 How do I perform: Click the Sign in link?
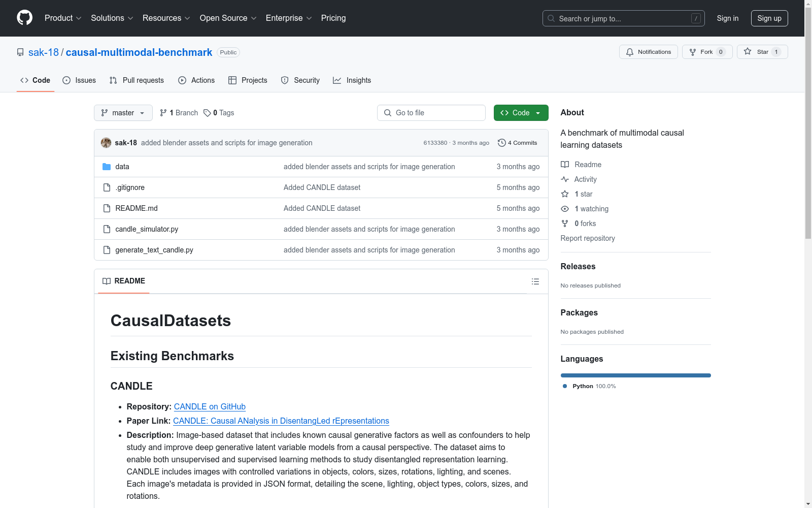(x=727, y=18)
